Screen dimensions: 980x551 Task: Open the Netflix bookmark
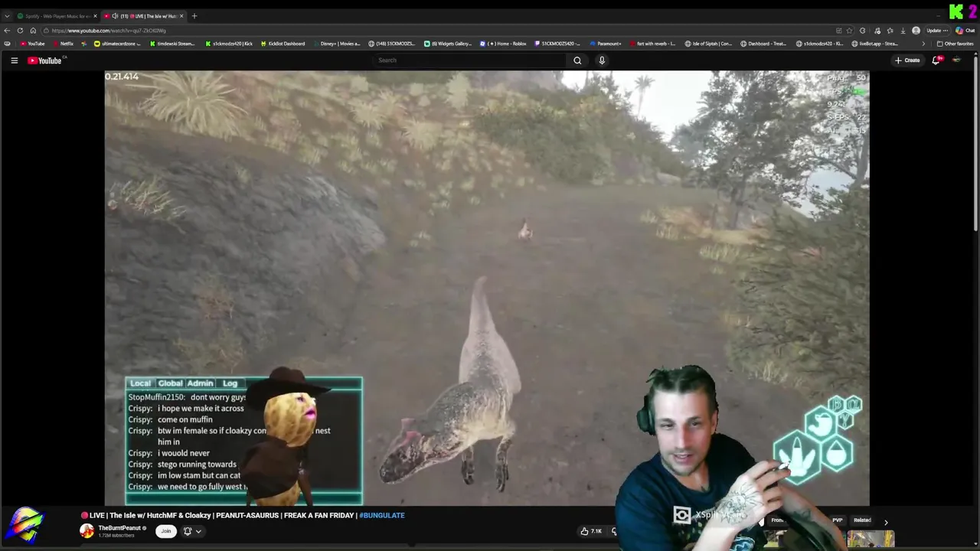(x=63, y=44)
